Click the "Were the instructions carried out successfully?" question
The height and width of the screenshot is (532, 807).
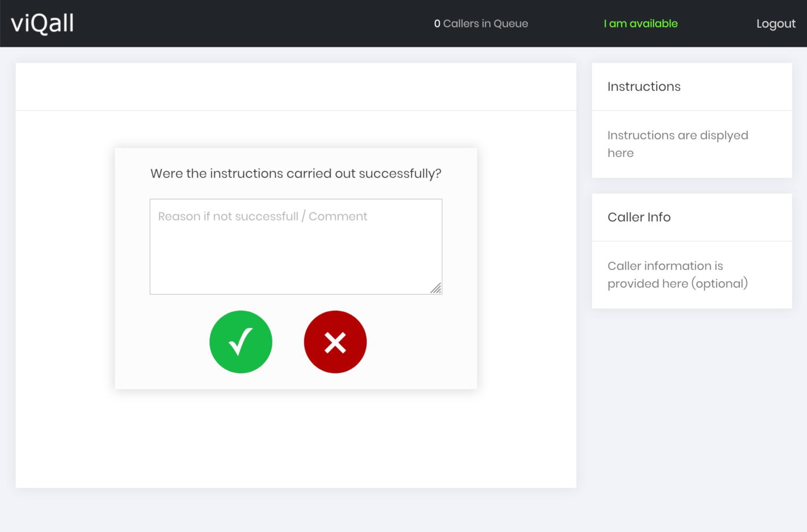tap(295, 173)
